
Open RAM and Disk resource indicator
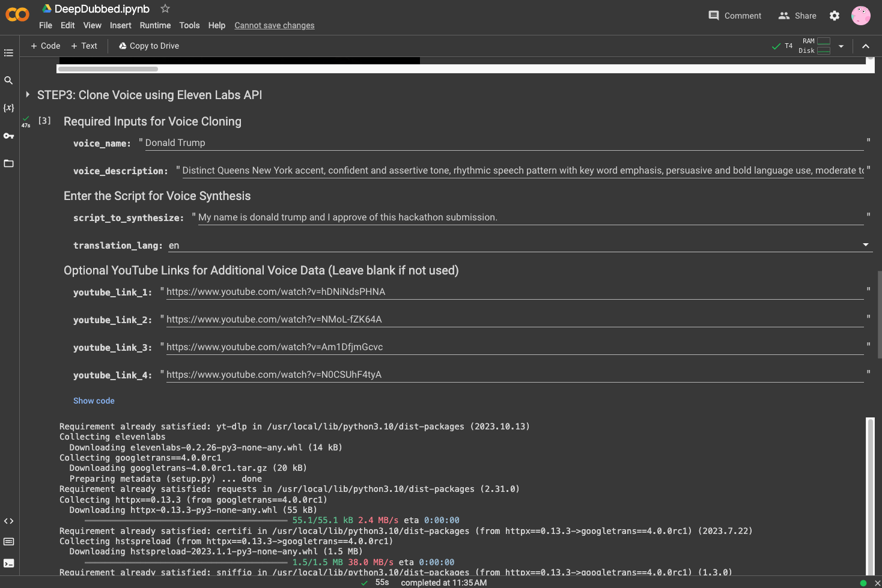coord(815,46)
